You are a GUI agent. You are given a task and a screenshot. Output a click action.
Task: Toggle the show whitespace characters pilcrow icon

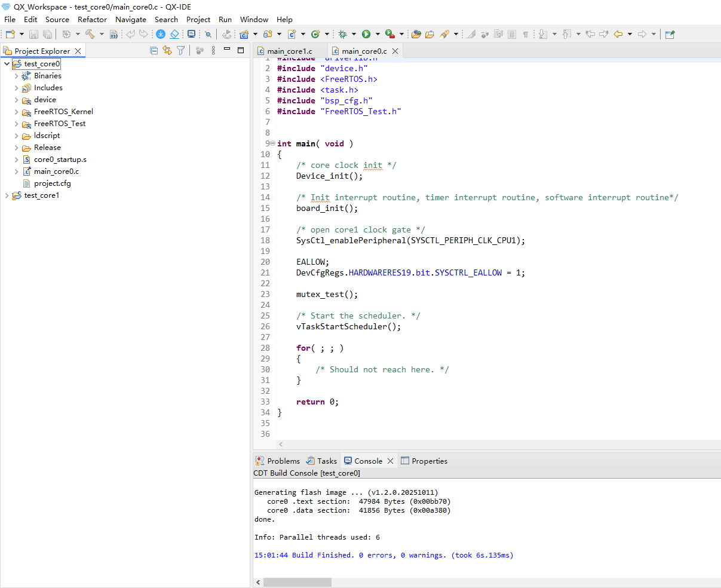tap(526, 35)
